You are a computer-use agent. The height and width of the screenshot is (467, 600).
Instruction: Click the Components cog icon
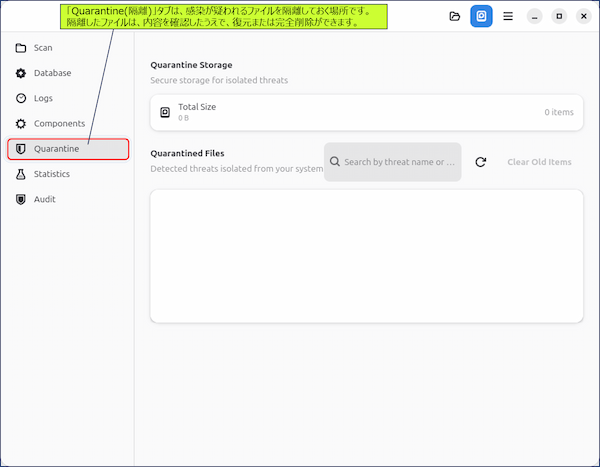[21, 124]
